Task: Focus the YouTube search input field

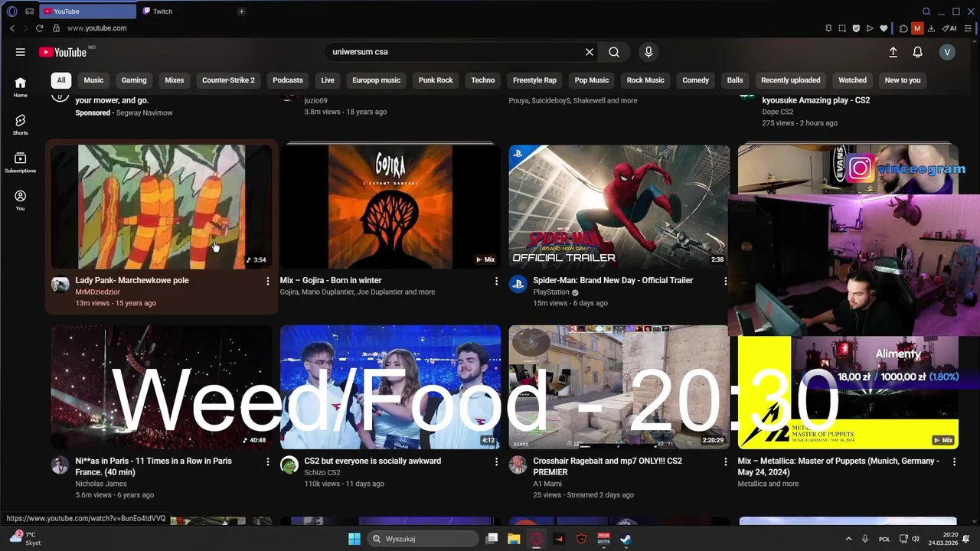Action: coord(456,52)
